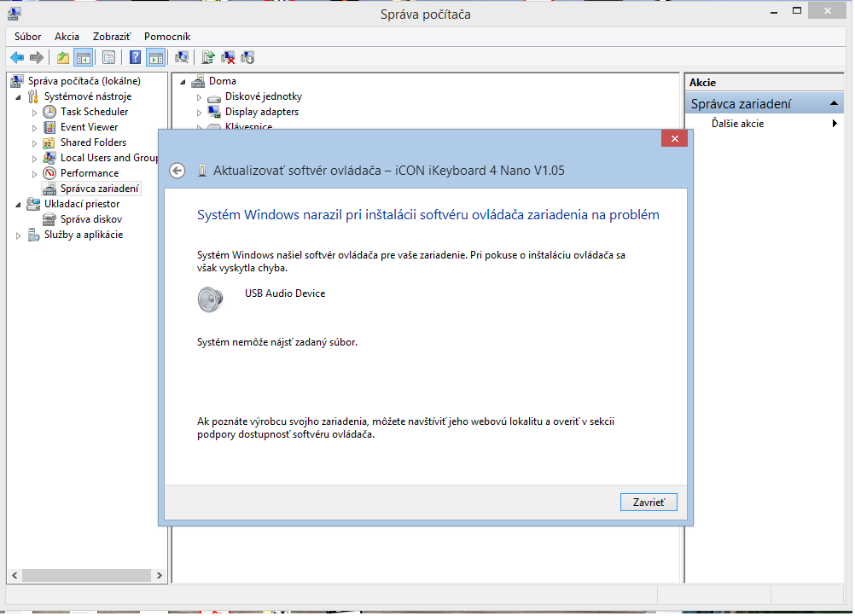Open the Zobraziť menu
This screenshot has height=616, width=855.
click(112, 37)
